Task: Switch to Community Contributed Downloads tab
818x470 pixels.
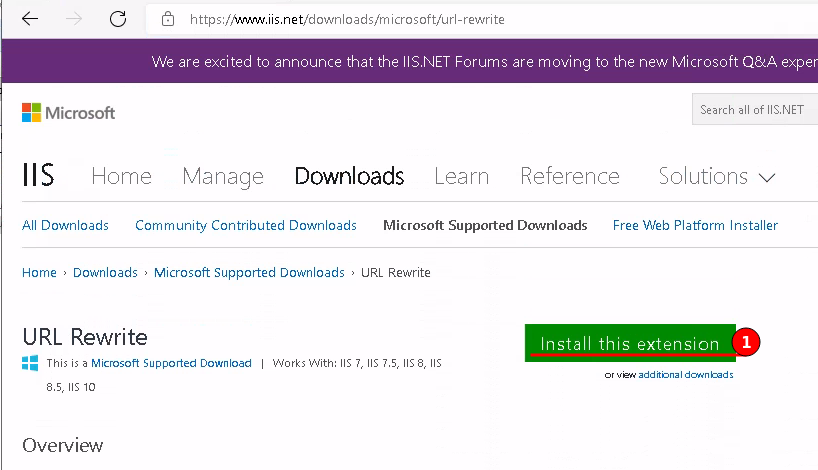Action: click(246, 225)
